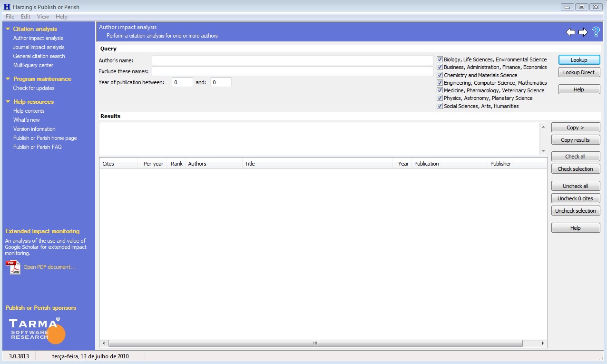The height and width of the screenshot is (364, 607).
Task: Collapse the Help resources section
Action: coord(8,102)
